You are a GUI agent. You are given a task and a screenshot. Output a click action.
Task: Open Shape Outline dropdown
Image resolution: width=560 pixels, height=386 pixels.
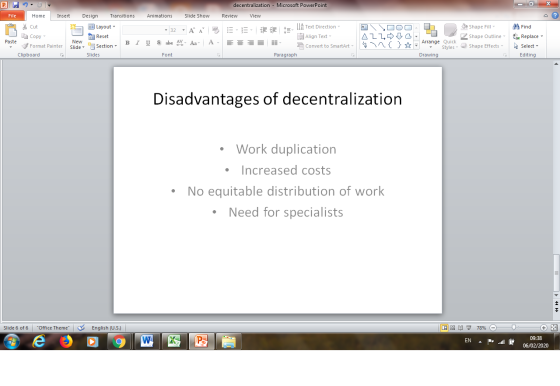tap(482, 36)
